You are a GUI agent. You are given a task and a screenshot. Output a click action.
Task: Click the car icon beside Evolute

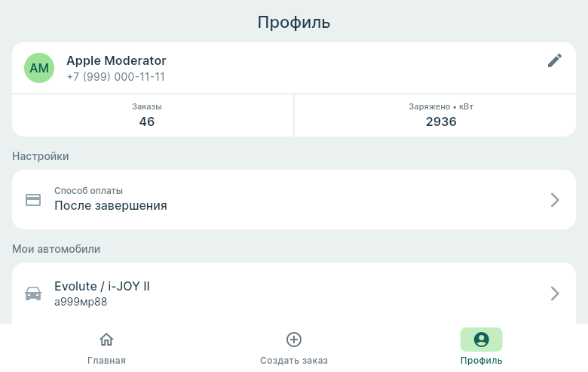(x=33, y=294)
